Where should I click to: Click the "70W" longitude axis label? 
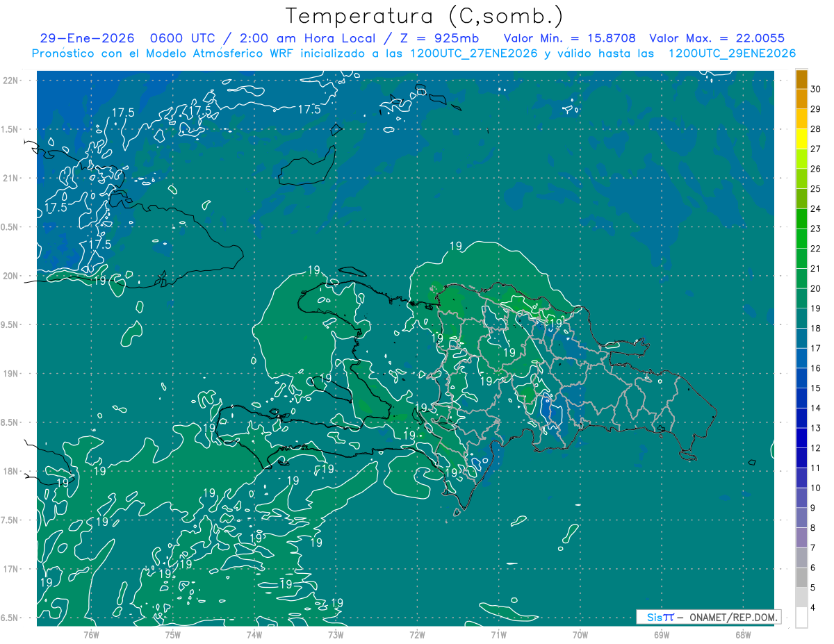click(x=580, y=634)
